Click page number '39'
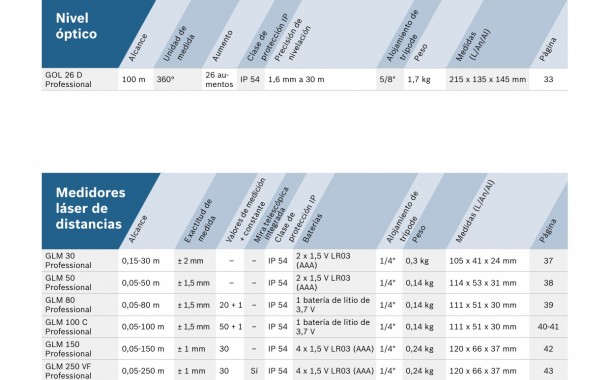Image resolution: width=610 pixels, height=380 pixels. coord(548,305)
